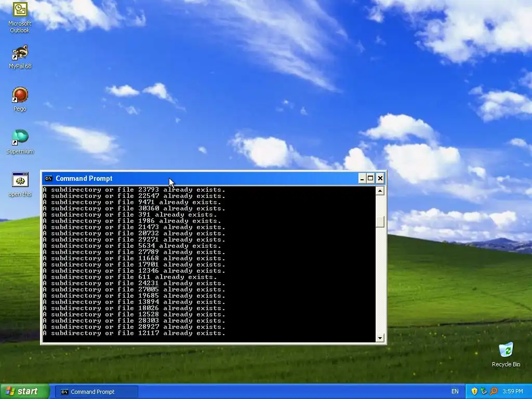This screenshot has height=399, width=532.
Task: Select the Pego desktop shortcut
Action: (20, 99)
